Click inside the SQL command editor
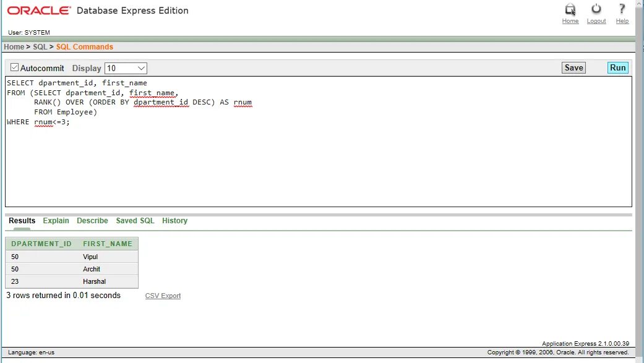644x363 pixels. coord(319,142)
